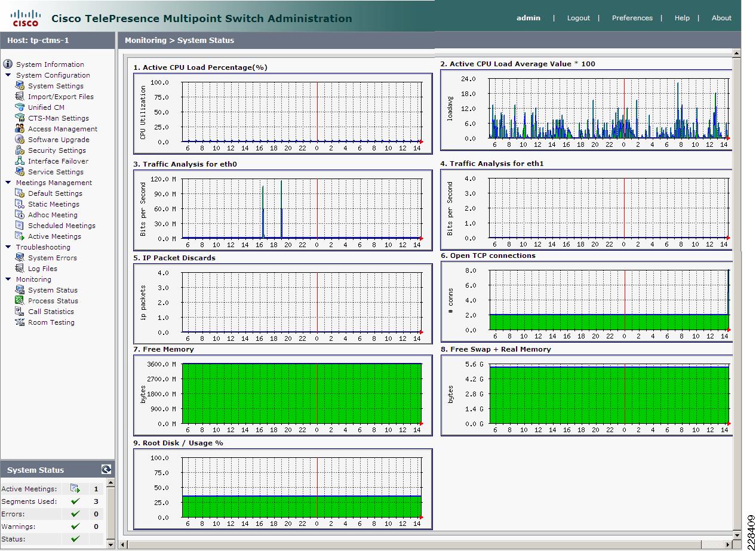Screen dimensions: 756x551
Task: Click the Interface Failover icon
Action: pyautogui.click(x=20, y=161)
